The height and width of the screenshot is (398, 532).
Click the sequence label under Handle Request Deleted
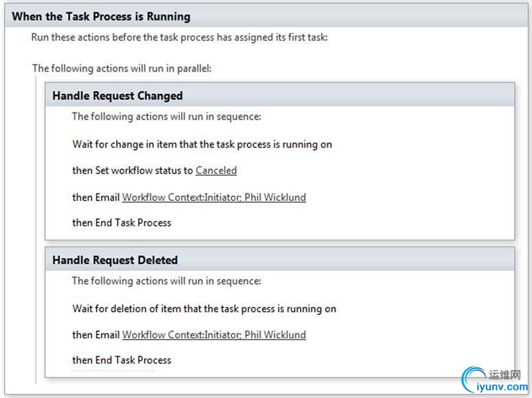click(x=166, y=281)
